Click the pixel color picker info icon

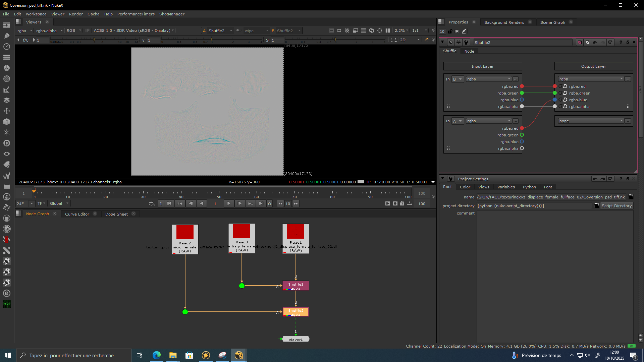coord(427,40)
